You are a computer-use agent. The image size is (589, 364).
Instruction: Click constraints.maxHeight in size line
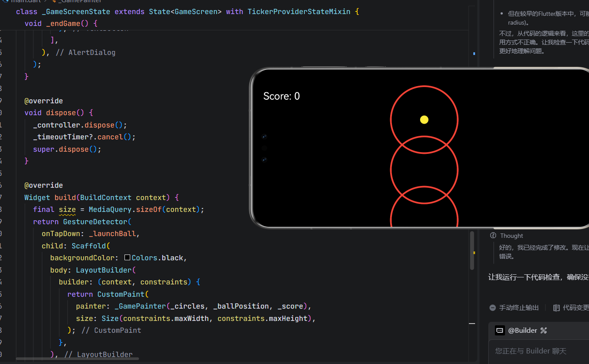(x=263, y=318)
